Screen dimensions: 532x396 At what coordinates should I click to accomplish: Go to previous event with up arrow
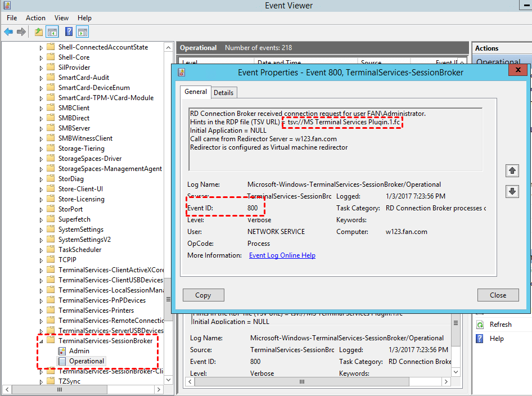tap(512, 170)
